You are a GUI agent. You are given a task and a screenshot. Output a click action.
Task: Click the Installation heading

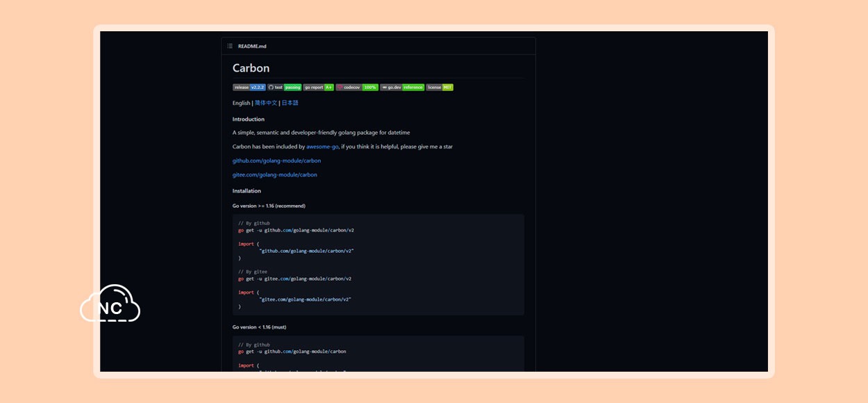247,190
